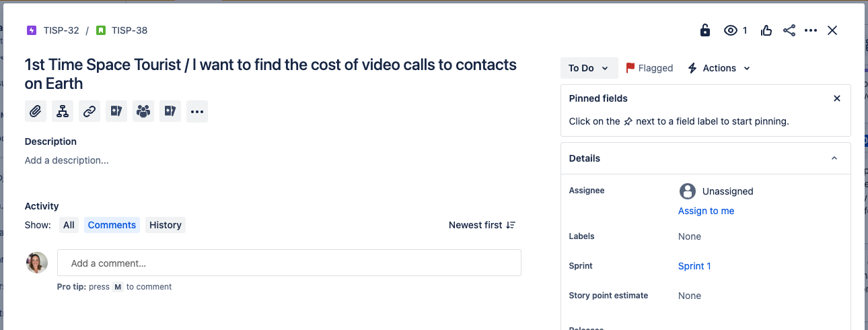Click the link issue chain icon
Screen dimensions: 868x330
(89, 111)
